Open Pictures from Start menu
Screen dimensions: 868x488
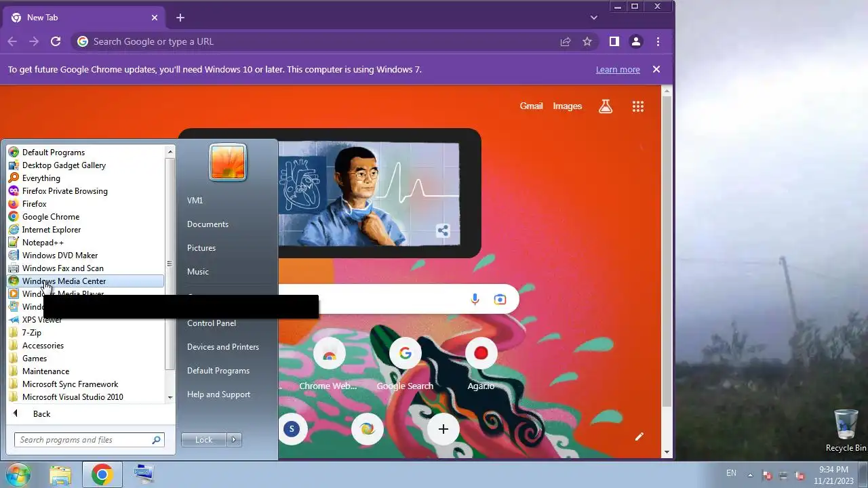click(x=201, y=248)
